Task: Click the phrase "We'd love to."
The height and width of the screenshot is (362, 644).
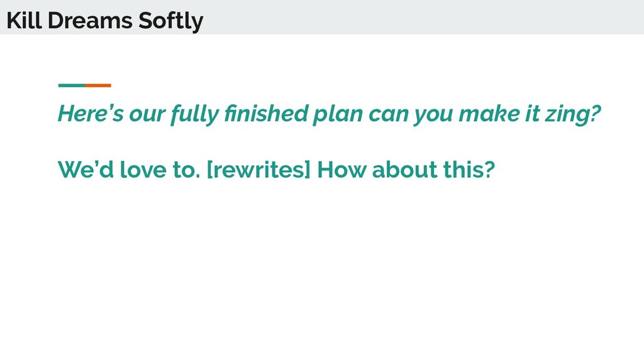Action: pos(129,170)
